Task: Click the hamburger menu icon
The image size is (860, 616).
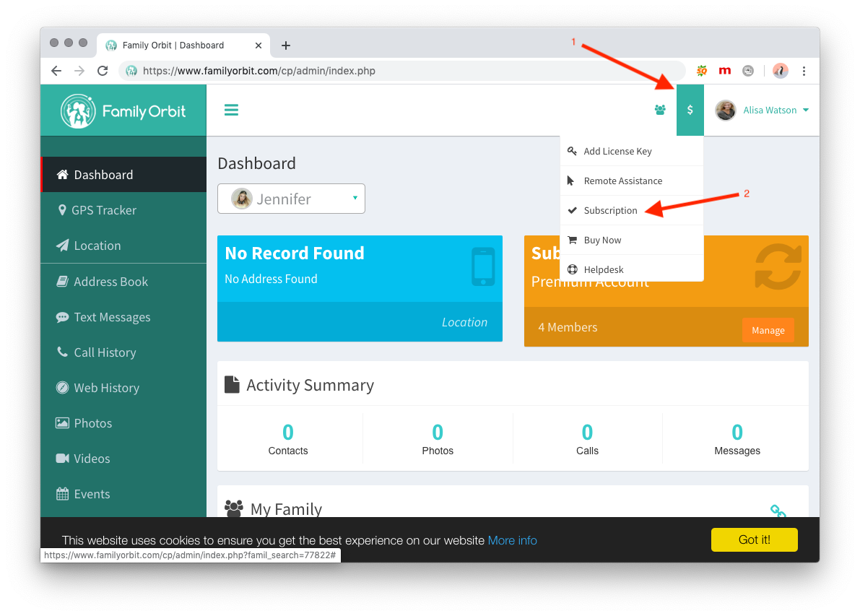Action: [231, 110]
